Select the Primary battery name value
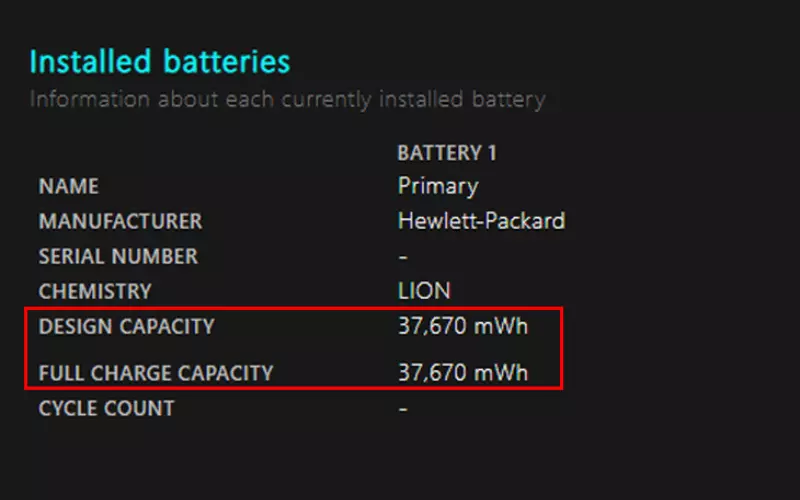This screenshot has width=800, height=500. (x=438, y=186)
